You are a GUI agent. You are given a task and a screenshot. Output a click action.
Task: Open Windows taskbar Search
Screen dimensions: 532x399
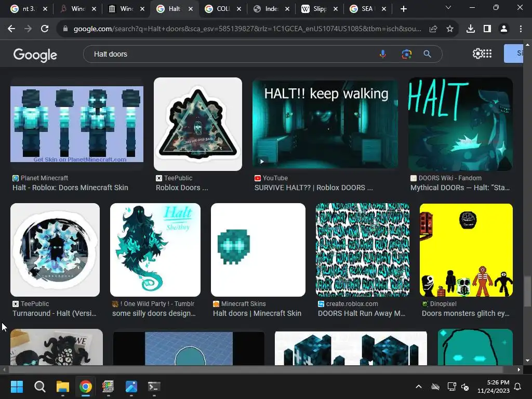tap(39, 387)
